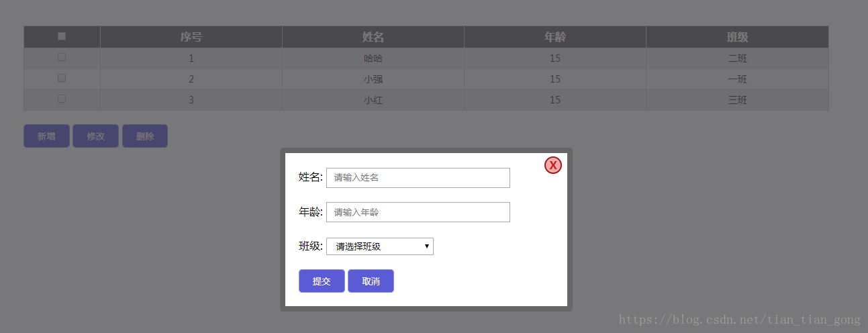Click the 修改 edit button
868x333 pixels.
96,136
